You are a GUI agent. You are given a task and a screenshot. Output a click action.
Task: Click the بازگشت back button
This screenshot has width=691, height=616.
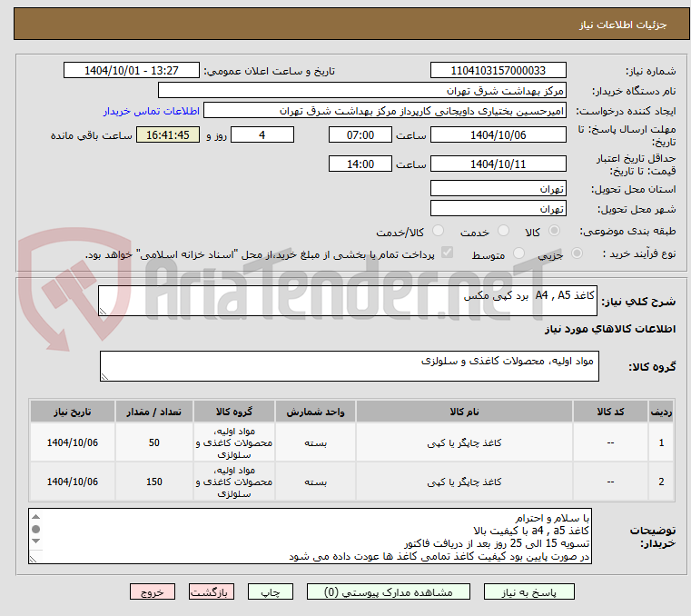click(x=211, y=592)
